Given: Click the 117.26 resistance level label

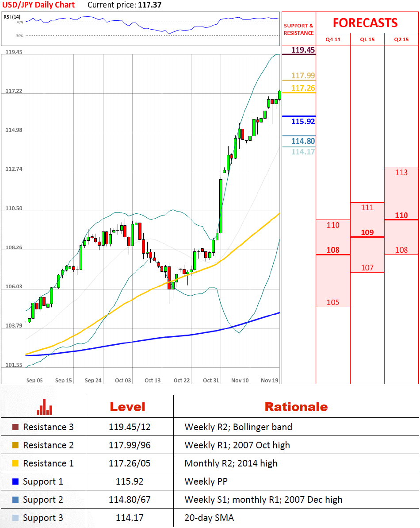Looking at the screenshot, I should tap(303, 88).
